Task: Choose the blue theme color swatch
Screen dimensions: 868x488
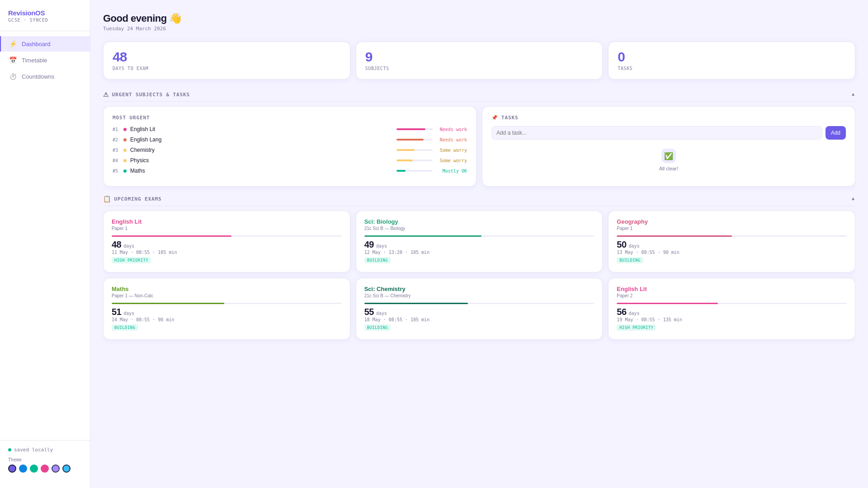Action: [23, 469]
